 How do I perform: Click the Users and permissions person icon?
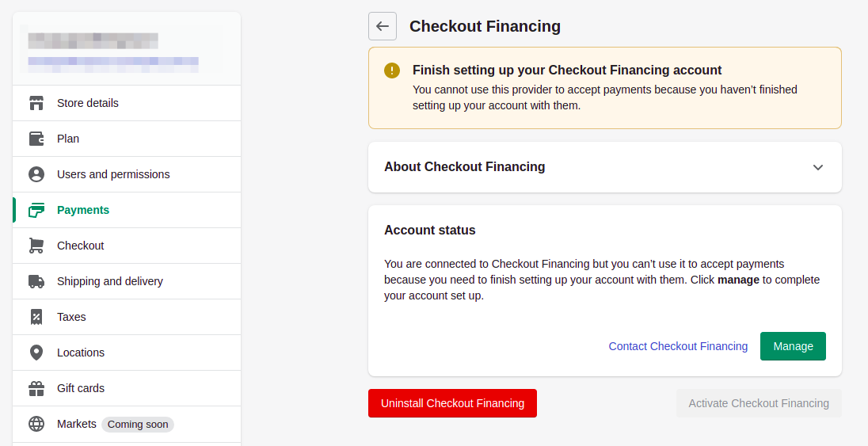(x=36, y=174)
